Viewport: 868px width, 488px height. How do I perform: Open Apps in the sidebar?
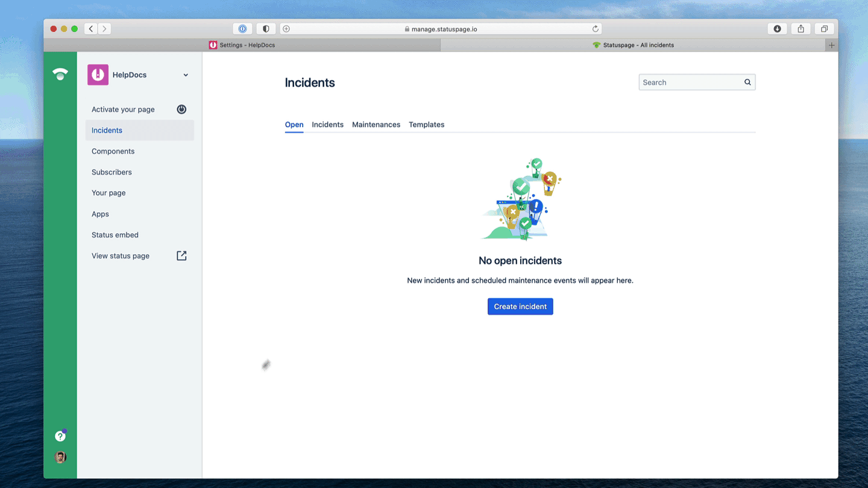click(139, 214)
